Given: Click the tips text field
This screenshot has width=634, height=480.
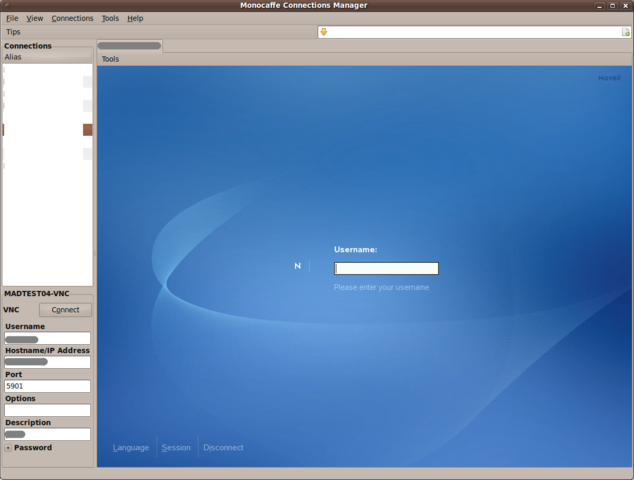Looking at the screenshot, I should tap(474, 32).
